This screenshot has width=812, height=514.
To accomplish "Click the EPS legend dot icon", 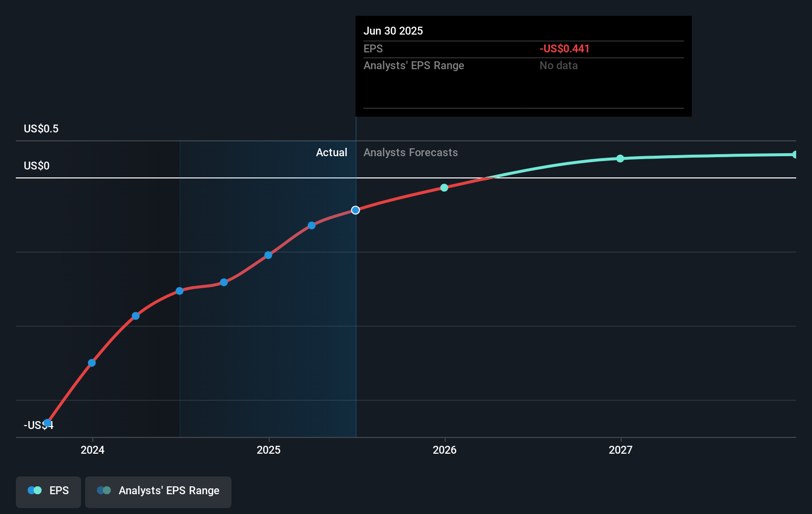I will [34, 490].
